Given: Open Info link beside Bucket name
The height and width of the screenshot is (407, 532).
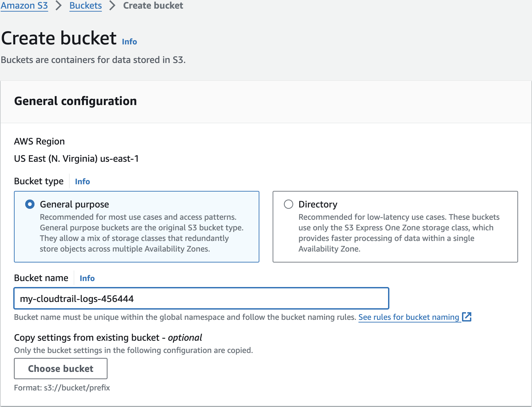Looking at the screenshot, I should (x=87, y=278).
